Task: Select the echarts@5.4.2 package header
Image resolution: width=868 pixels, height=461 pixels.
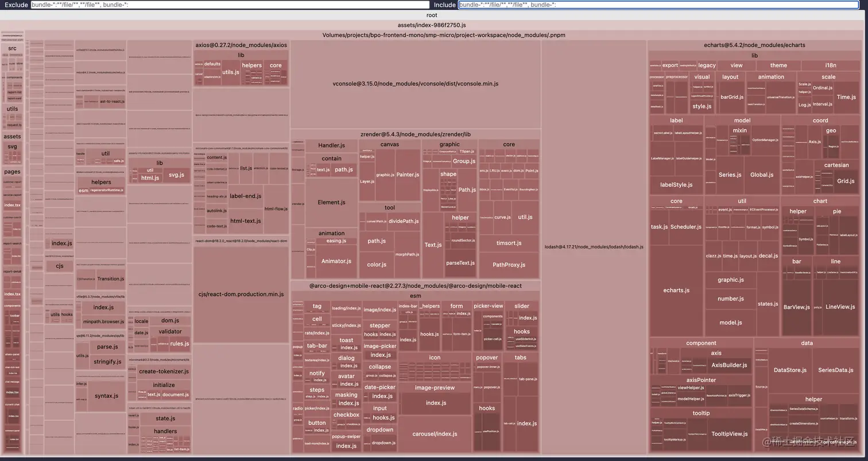Action: [754, 45]
